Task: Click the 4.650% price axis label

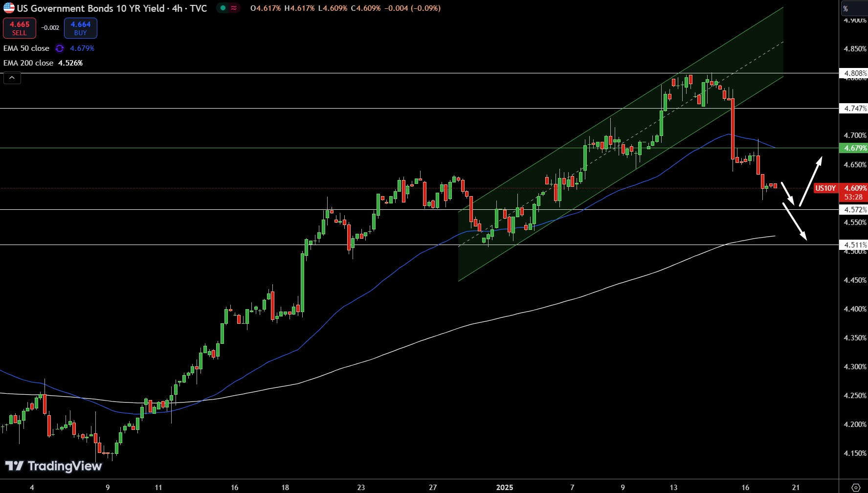Action: [x=855, y=165]
